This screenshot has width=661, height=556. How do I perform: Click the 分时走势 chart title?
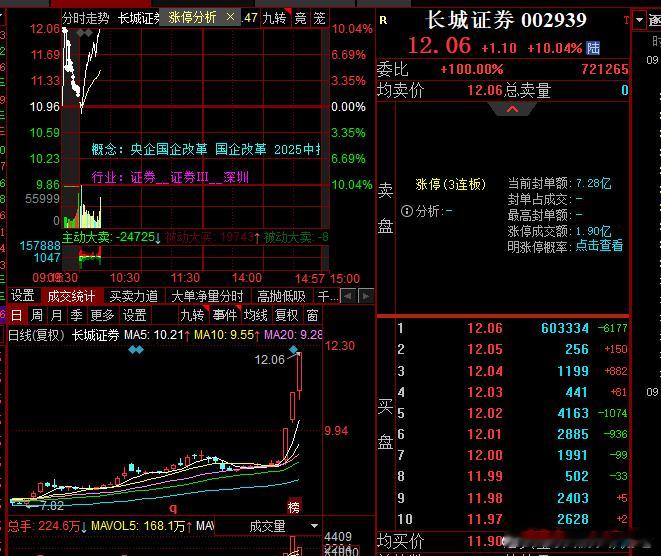[x=86, y=18]
